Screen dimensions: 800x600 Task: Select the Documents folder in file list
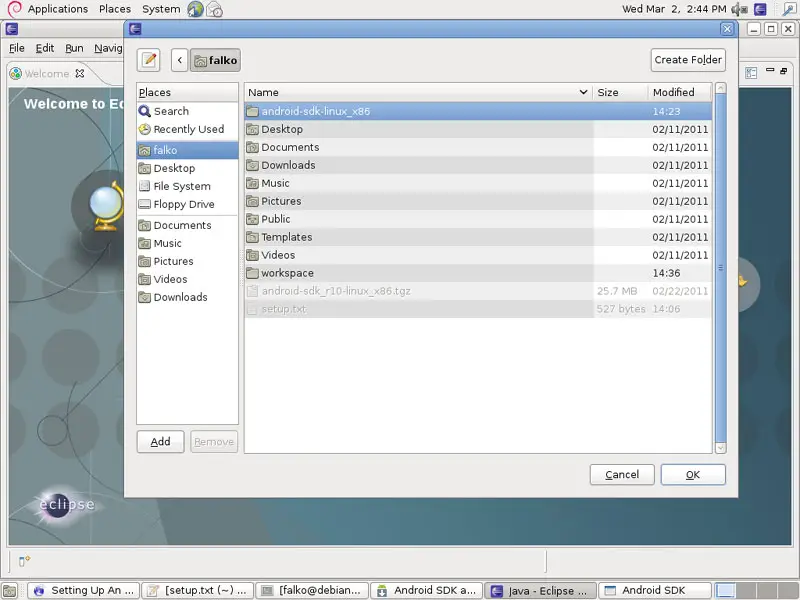coord(478,147)
